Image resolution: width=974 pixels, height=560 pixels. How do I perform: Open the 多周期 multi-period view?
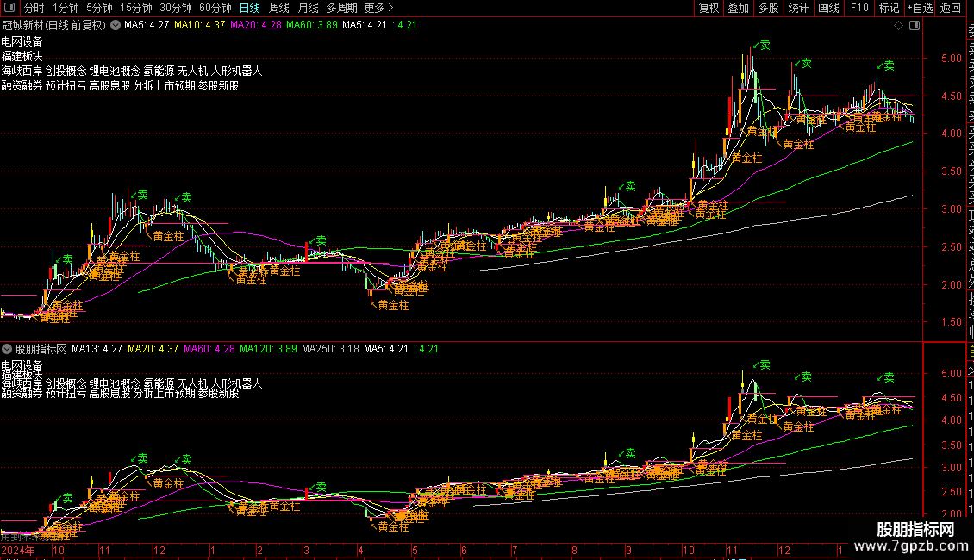(x=341, y=8)
